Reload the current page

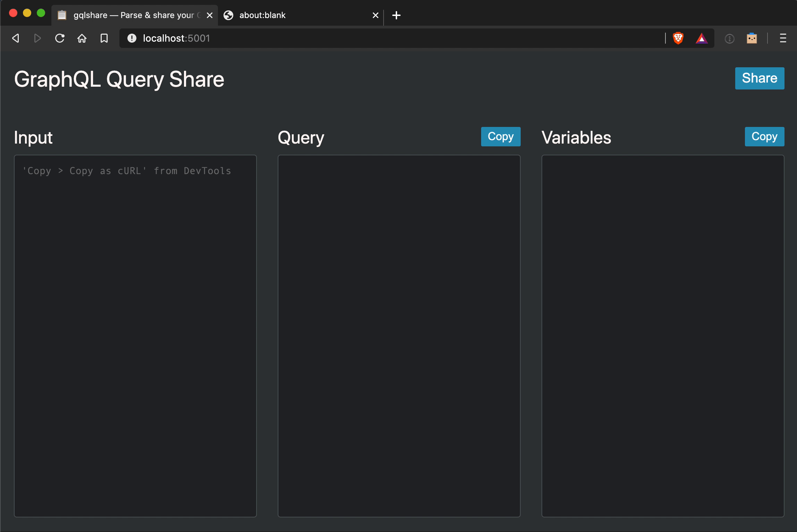[x=60, y=38]
